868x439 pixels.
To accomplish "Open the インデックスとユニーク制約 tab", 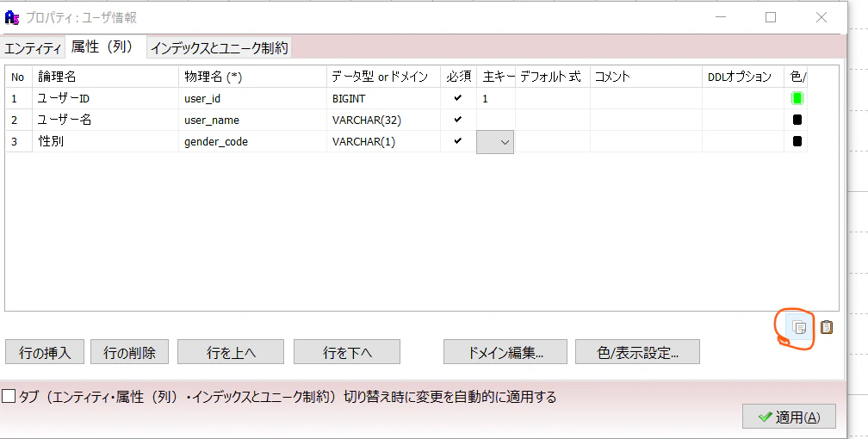I will pyautogui.click(x=220, y=48).
